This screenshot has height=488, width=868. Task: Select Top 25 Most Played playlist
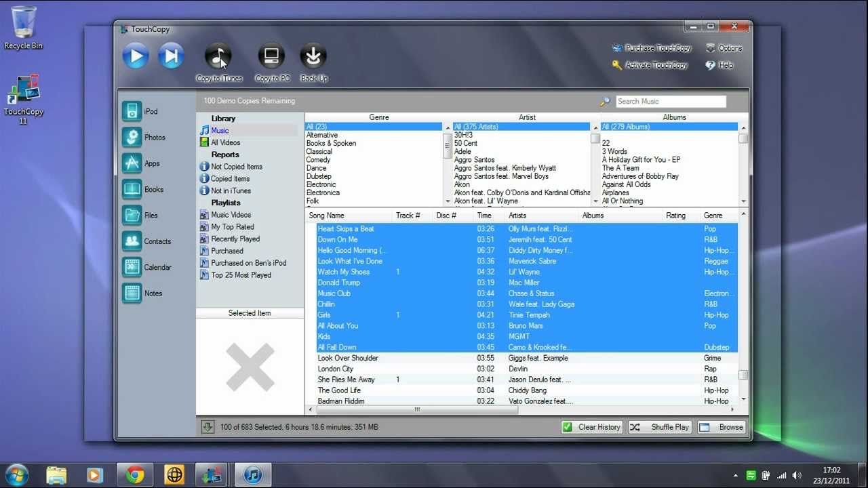[x=241, y=275]
